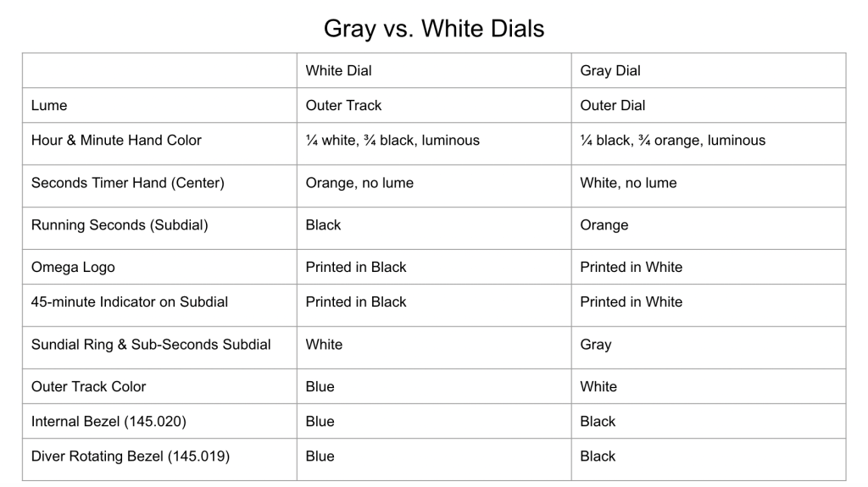868x487 pixels.
Task: Select the 'White, no lume' cell
Action: tap(628, 183)
